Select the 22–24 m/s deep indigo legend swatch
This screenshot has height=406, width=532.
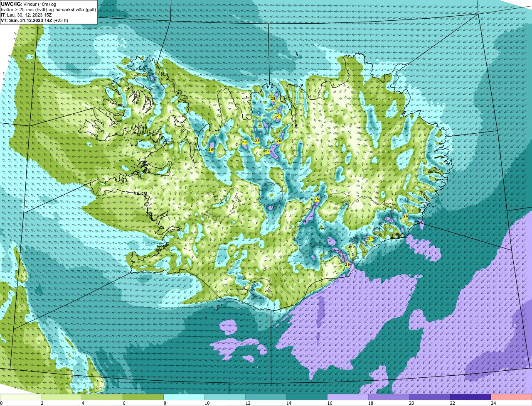coord(471,397)
